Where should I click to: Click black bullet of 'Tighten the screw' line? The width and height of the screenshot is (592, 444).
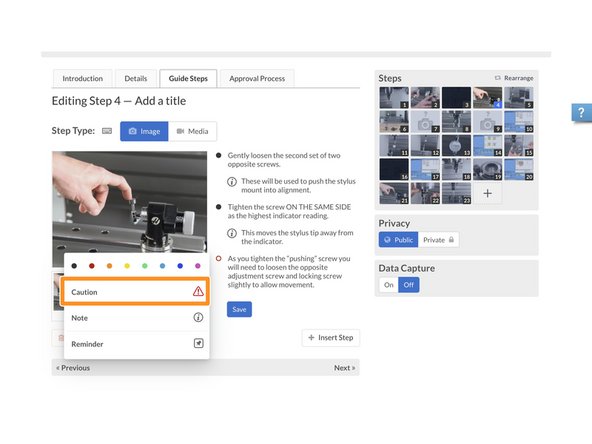click(x=218, y=207)
